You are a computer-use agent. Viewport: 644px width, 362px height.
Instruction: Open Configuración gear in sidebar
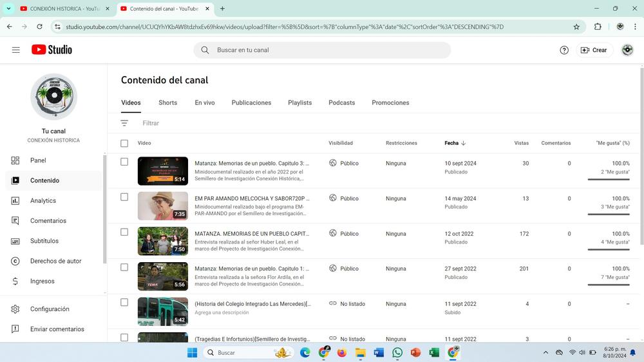pos(50,309)
